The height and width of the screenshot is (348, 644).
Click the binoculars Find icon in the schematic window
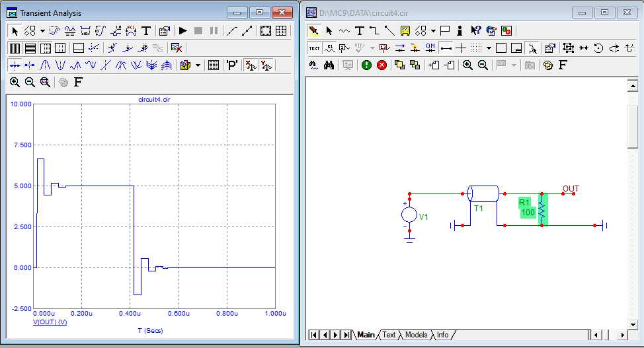pyautogui.click(x=329, y=65)
